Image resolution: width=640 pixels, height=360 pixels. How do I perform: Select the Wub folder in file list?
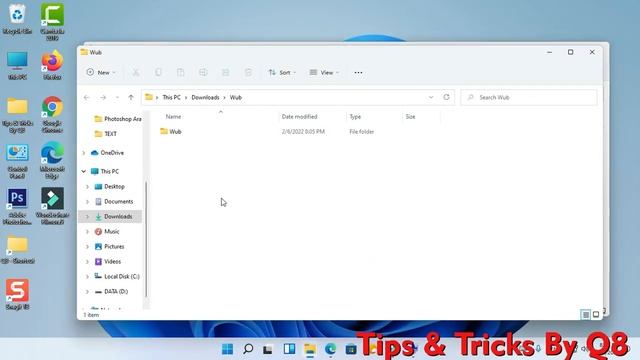[171, 131]
